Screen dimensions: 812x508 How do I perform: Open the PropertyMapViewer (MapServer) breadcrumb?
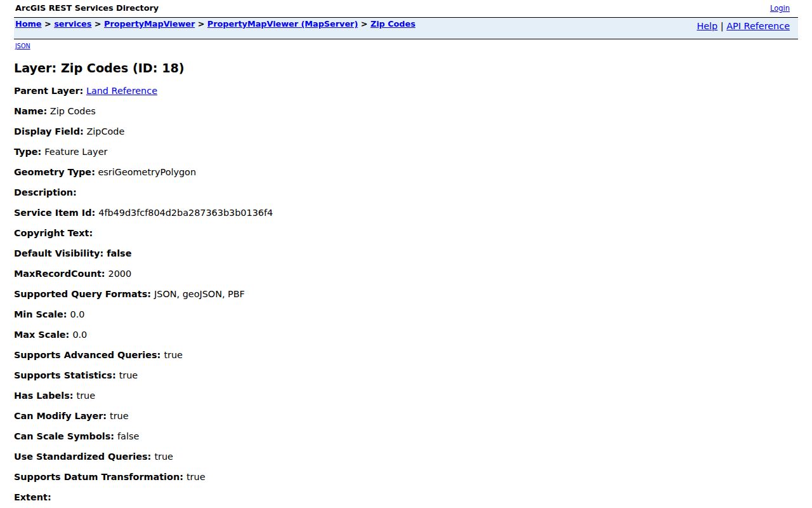tap(283, 24)
